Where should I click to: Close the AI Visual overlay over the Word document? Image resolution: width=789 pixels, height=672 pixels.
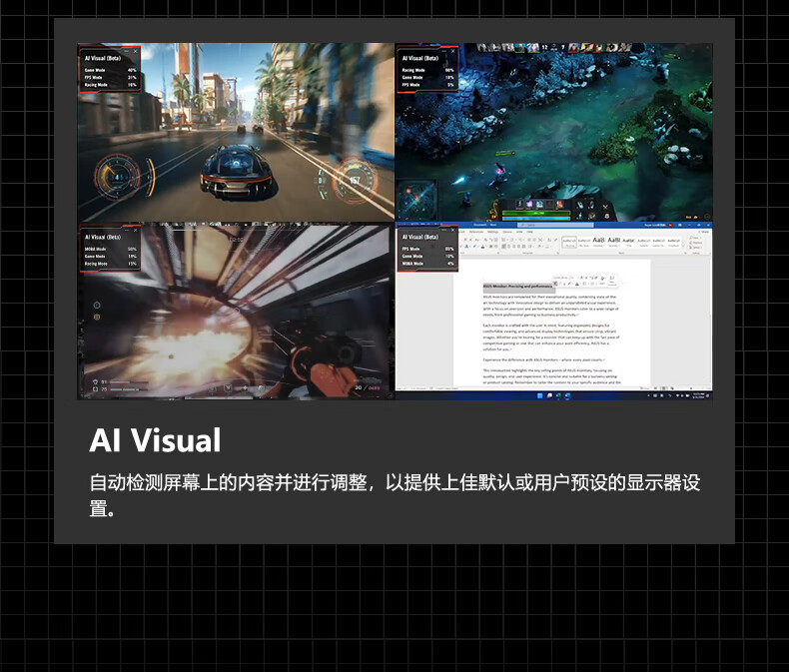point(452,230)
